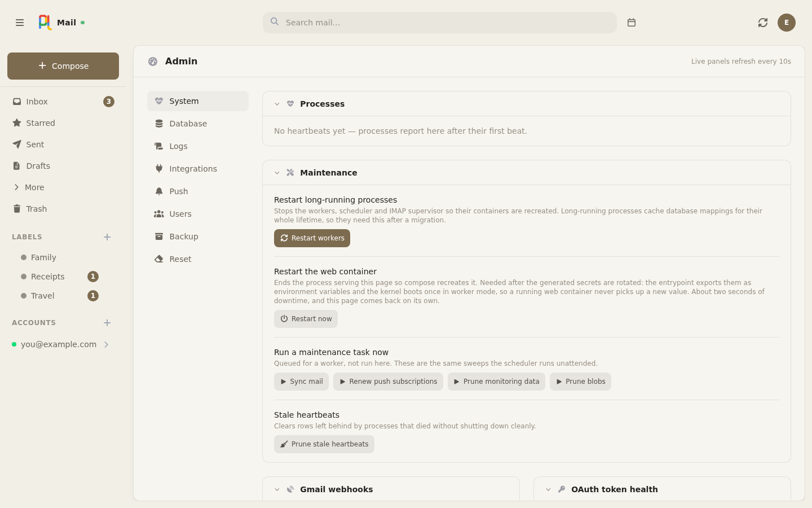Click the Admin gauge icon
The image size is (812, 508).
(153, 62)
